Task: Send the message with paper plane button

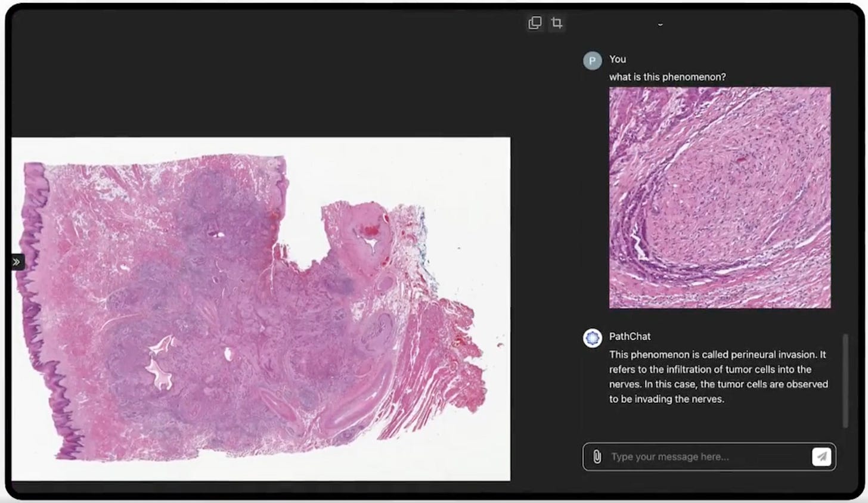Action: click(821, 457)
